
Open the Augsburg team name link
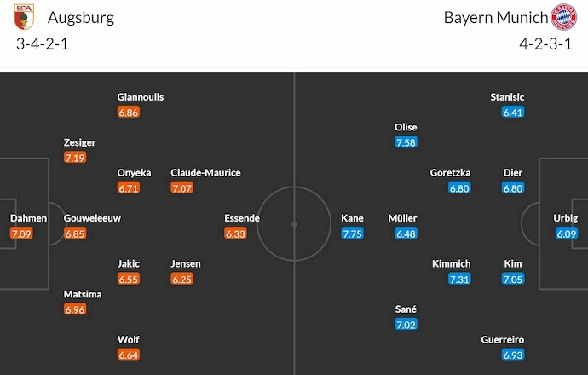pyautogui.click(x=81, y=18)
